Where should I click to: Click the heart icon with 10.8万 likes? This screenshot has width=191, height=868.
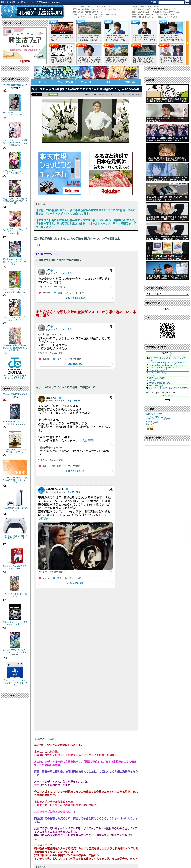40,293
